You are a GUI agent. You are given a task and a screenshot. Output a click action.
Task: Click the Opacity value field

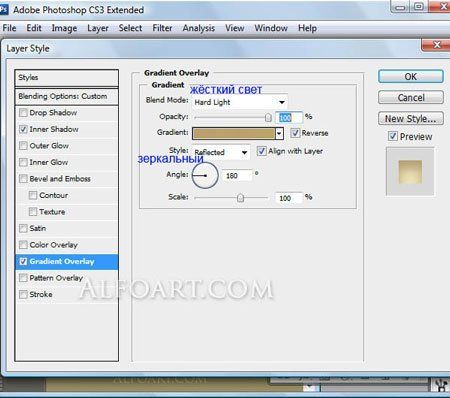tap(289, 117)
